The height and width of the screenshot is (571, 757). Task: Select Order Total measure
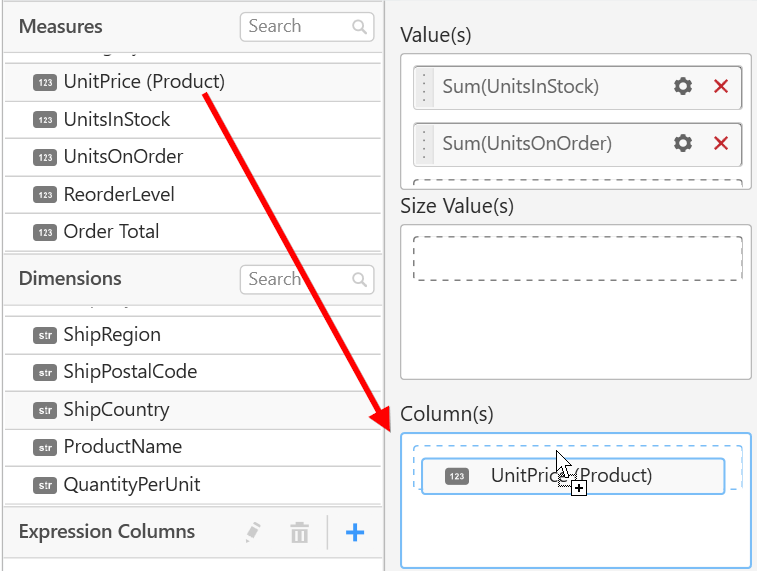(111, 232)
